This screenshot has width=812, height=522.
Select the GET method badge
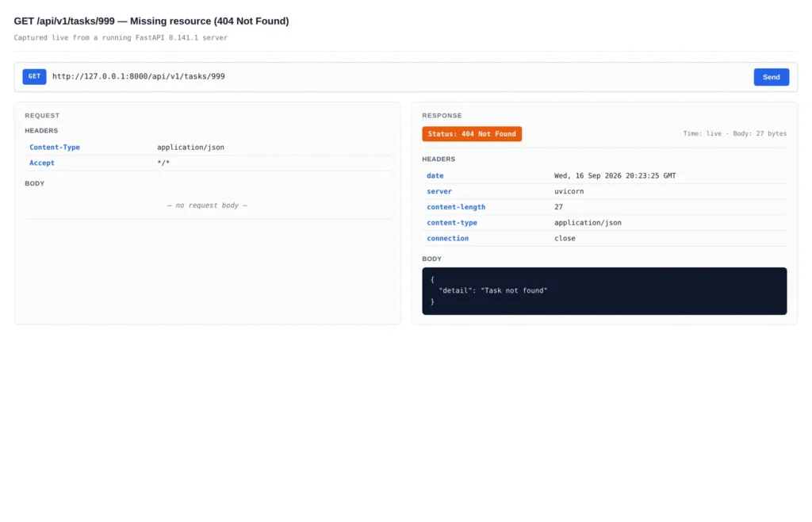click(34, 77)
